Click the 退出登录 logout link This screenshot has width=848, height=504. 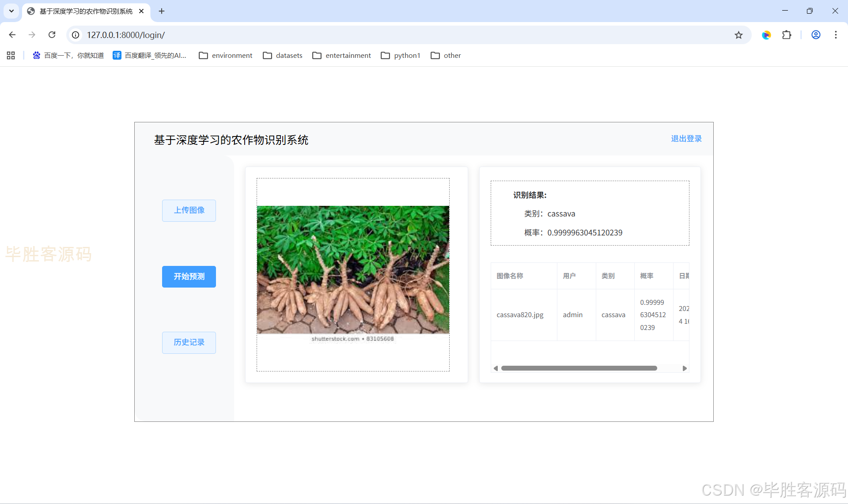coord(686,139)
